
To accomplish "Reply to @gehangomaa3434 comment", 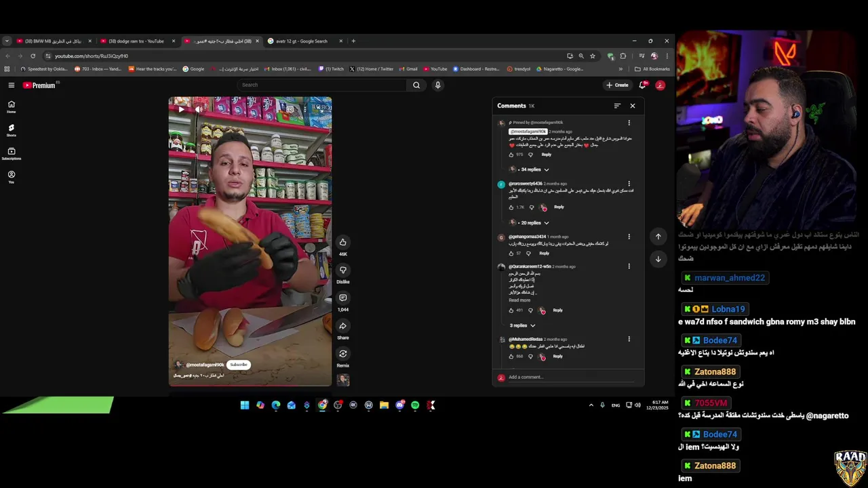I will click(544, 253).
